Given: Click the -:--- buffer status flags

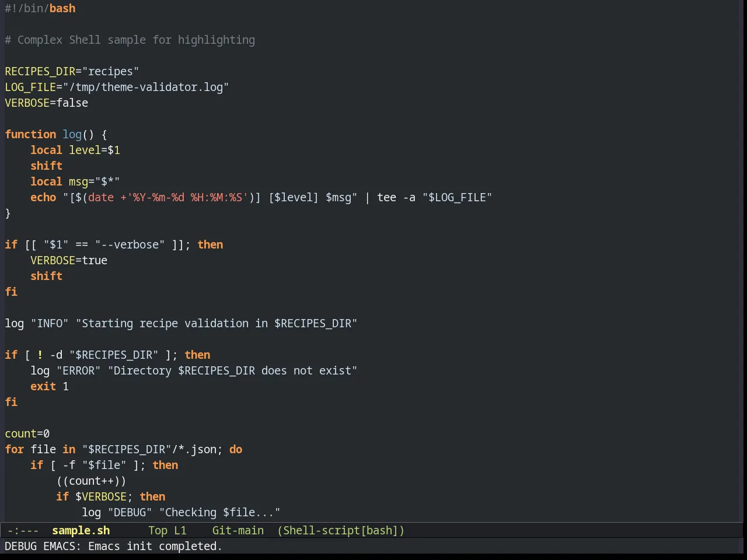Looking at the screenshot, I should point(23,530).
